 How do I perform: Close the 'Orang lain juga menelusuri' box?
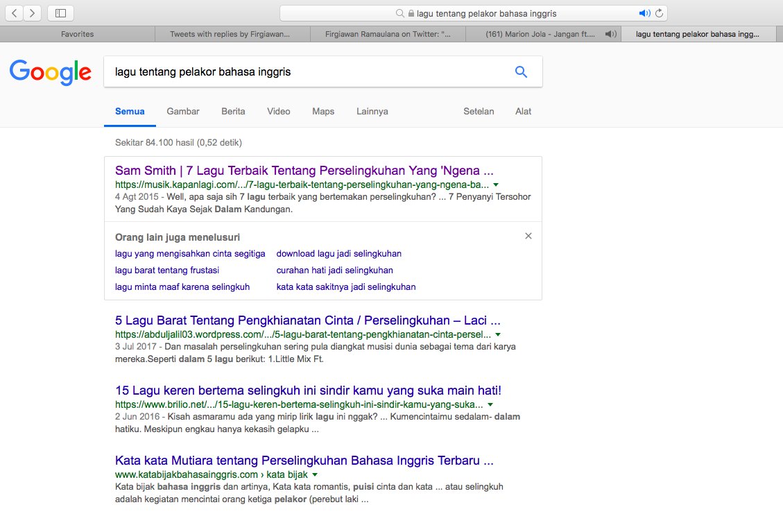(x=528, y=236)
